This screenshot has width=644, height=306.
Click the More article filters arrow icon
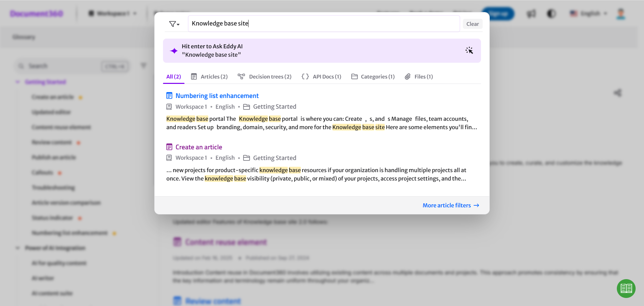click(x=476, y=205)
